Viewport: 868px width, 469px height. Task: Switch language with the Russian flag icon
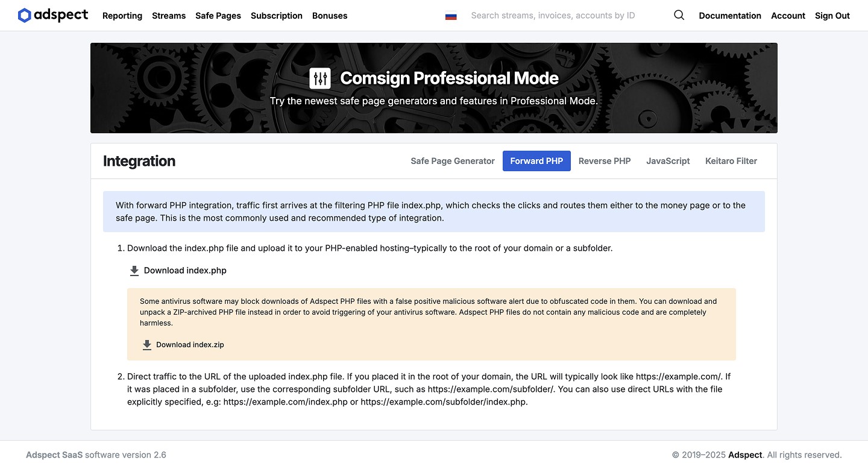click(x=451, y=16)
